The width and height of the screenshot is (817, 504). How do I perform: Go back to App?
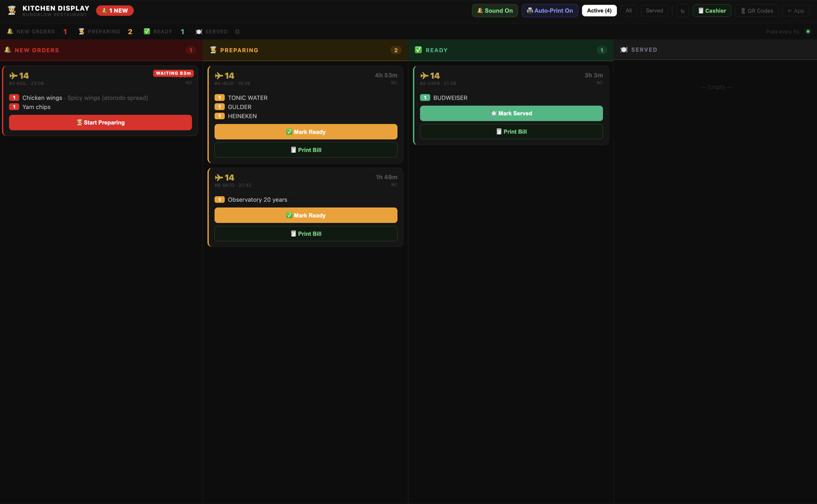pos(796,11)
